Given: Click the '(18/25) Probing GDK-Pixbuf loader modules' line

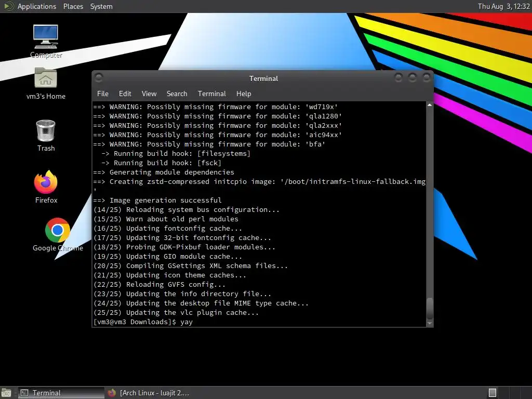Looking at the screenshot, I should pos(184,247).
